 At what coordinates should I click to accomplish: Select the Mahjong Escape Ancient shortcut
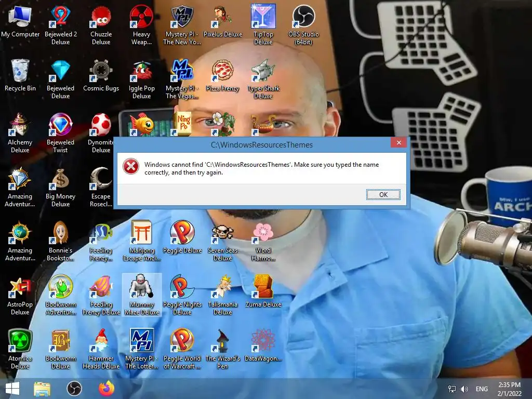click(141, 241)
